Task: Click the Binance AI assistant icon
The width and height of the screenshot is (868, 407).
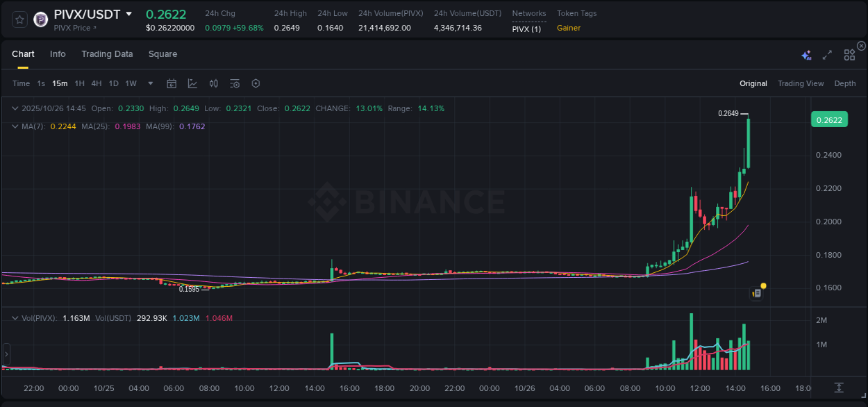Action: point(806,53)
